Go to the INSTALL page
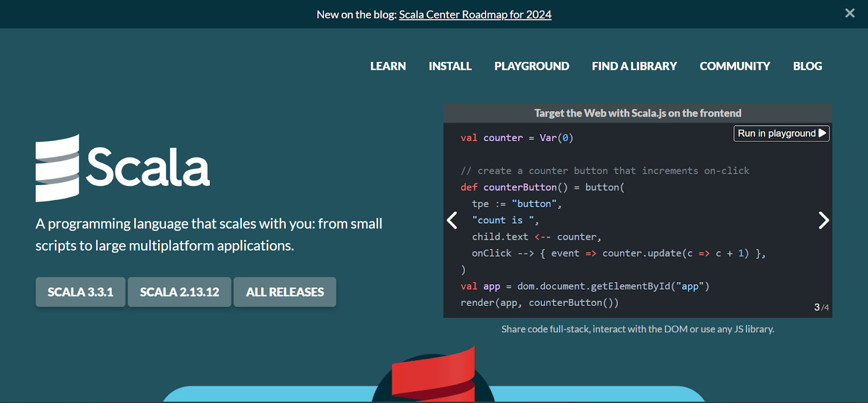 click(450, 66)
